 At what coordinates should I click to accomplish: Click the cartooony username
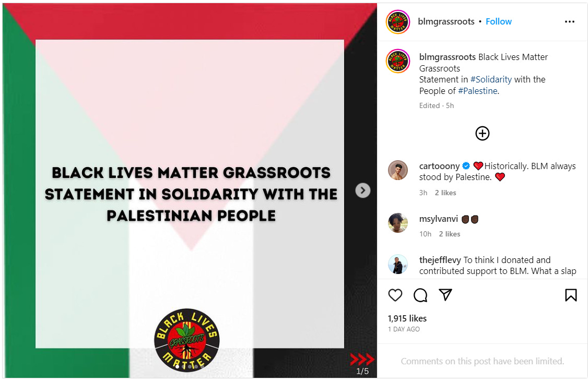point(439,166)
